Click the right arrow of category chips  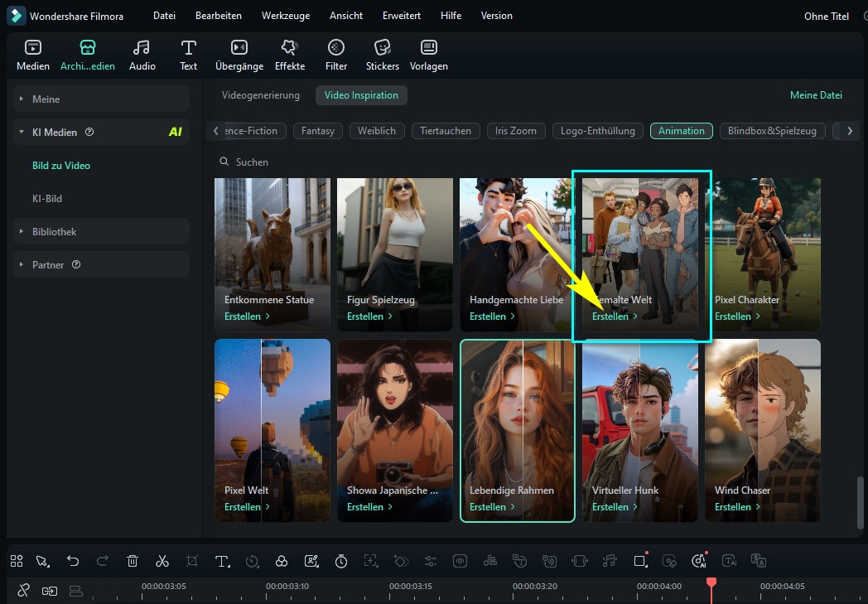(x=850, y=131)
